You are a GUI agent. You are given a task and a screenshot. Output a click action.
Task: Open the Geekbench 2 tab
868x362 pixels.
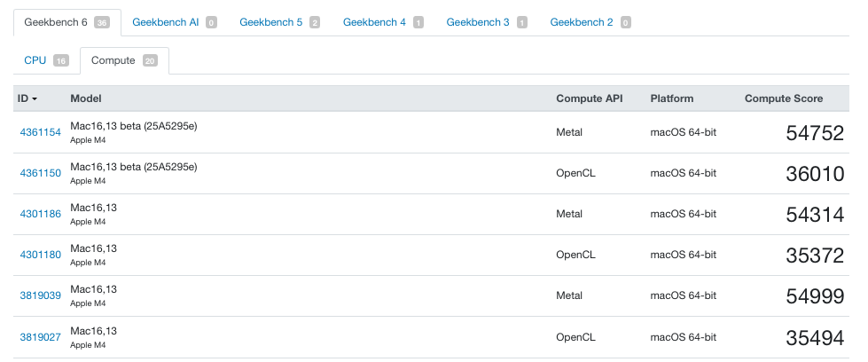tap(582, 22)
